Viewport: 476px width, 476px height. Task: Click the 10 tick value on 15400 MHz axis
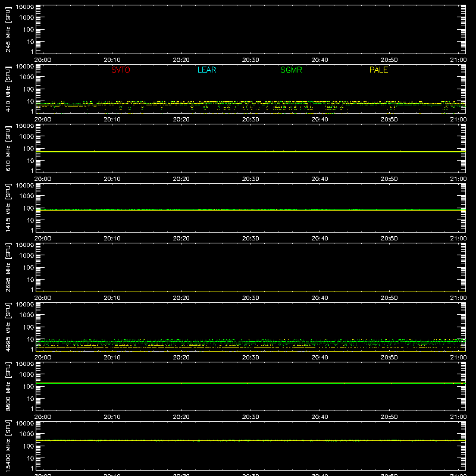click(x=30, y=458)
